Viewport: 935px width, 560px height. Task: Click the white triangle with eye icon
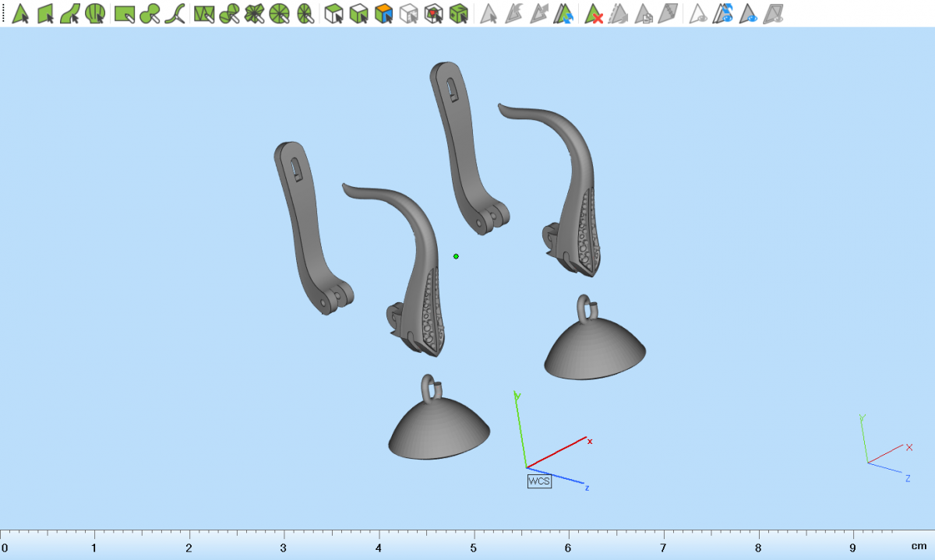point(699,13)
